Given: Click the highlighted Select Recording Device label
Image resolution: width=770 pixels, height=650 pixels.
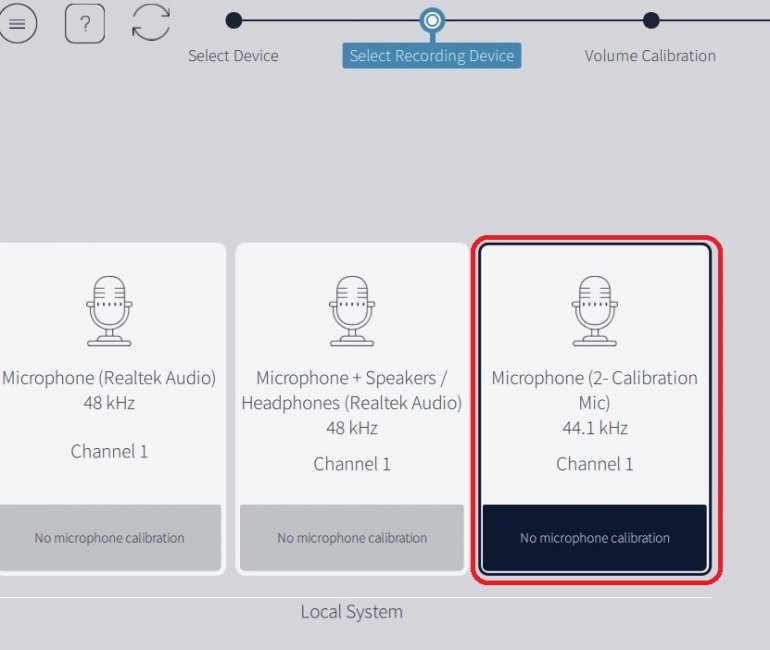Looking at the screenshot, I should (x=432, y=56).
